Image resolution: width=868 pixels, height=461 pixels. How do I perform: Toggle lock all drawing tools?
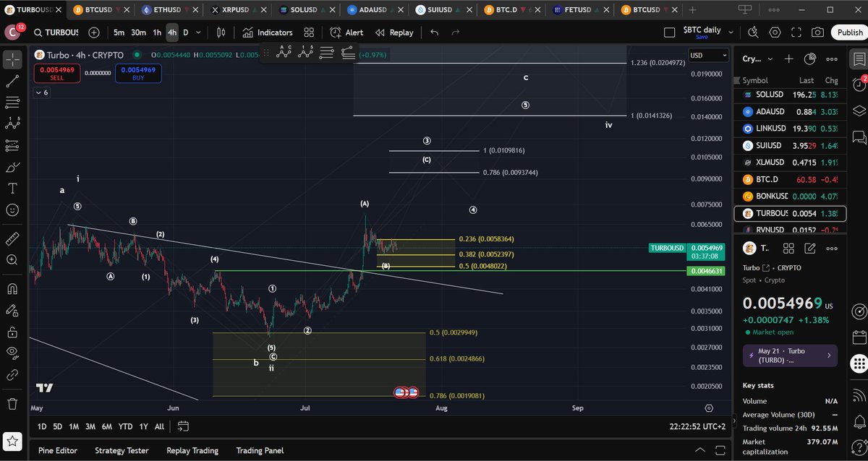tap(12, 332)
